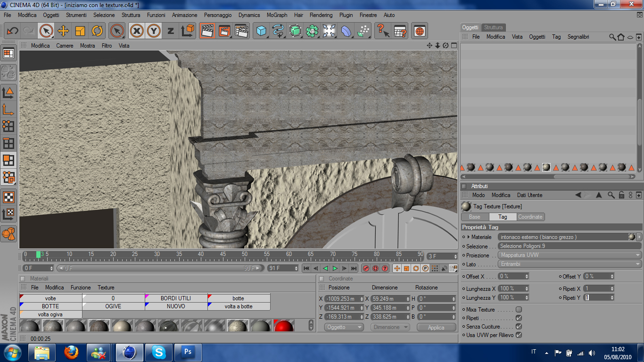Screen dimensions: 644x362
Task: Open the spline objects icon
Action: click(x=278, y=31)
